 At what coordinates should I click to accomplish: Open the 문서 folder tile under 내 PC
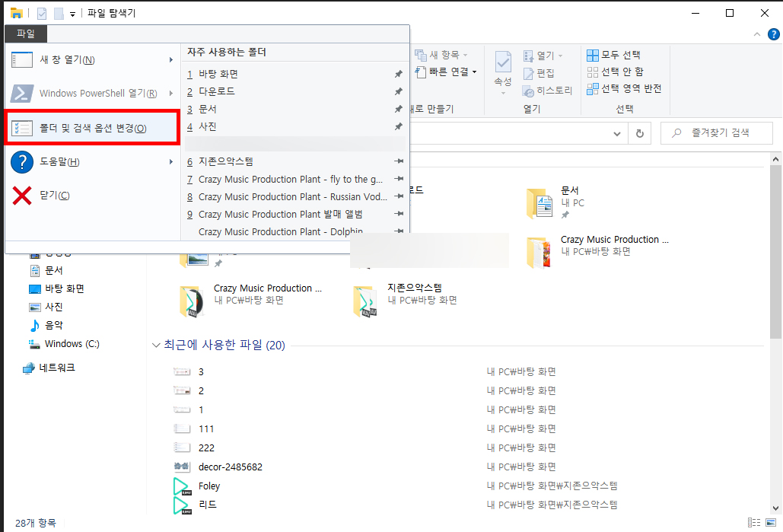pyautogui.click(x=555, y=202)
